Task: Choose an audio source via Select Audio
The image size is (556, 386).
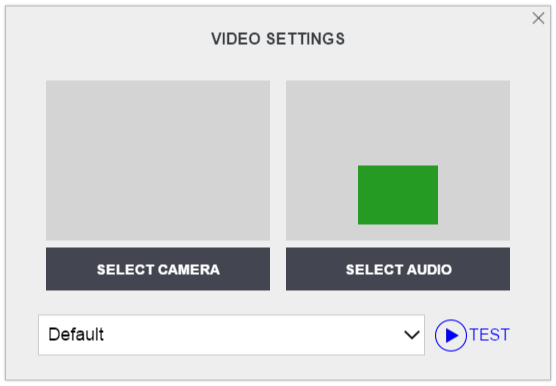Action: [x=398, y=269]
